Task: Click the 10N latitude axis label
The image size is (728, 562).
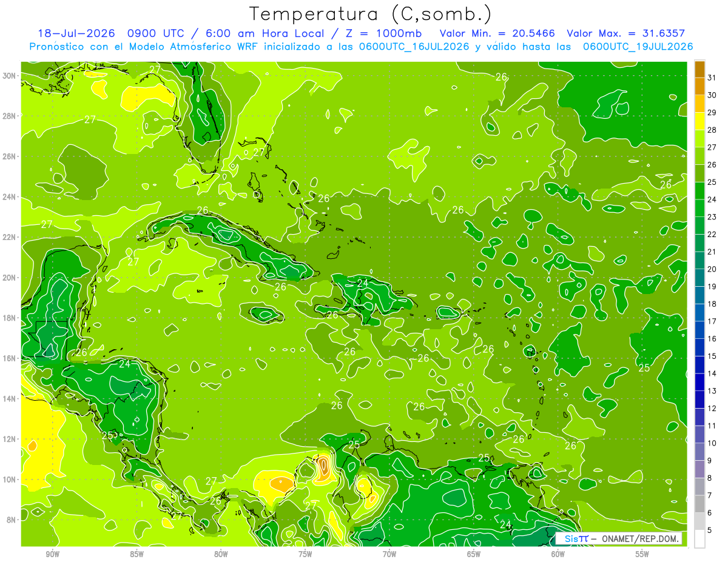Action: (9, 480)
